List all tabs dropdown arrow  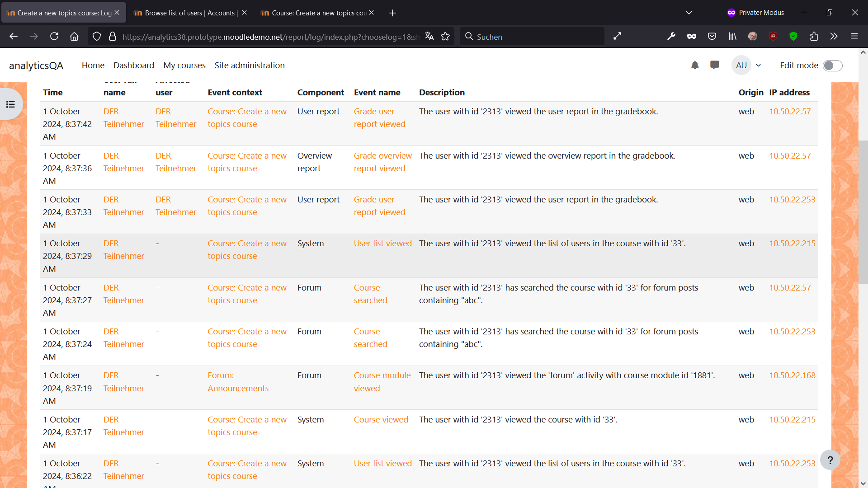click(689, 13)
